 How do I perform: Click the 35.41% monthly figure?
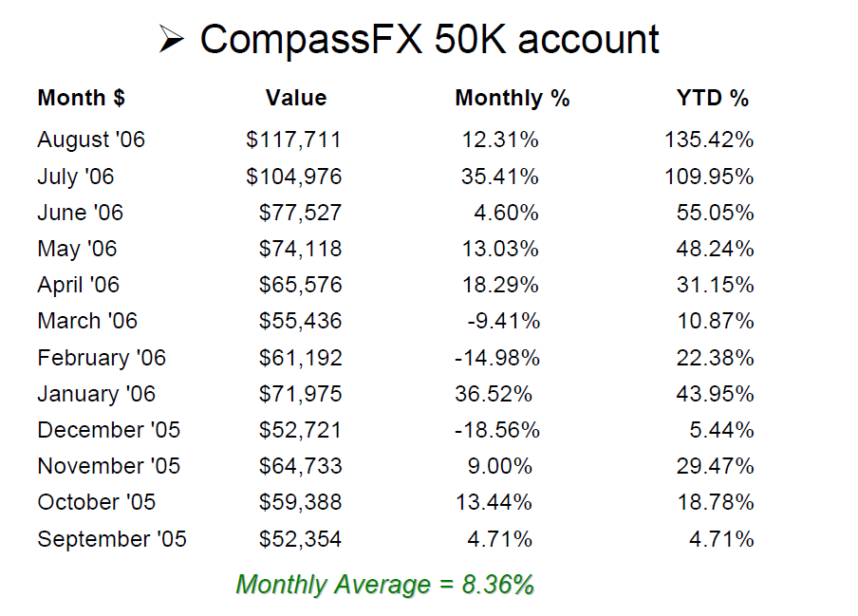point(500,177)
